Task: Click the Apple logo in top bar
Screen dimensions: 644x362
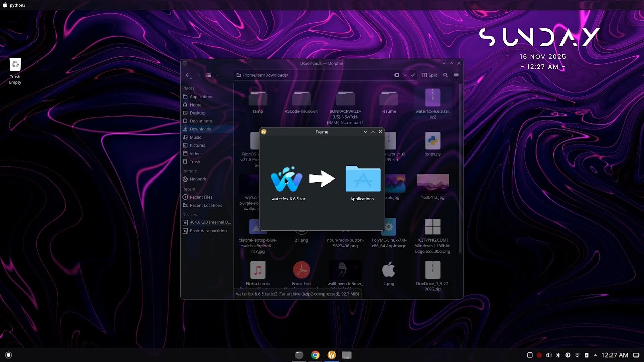Action: click(x=5, y=5)
